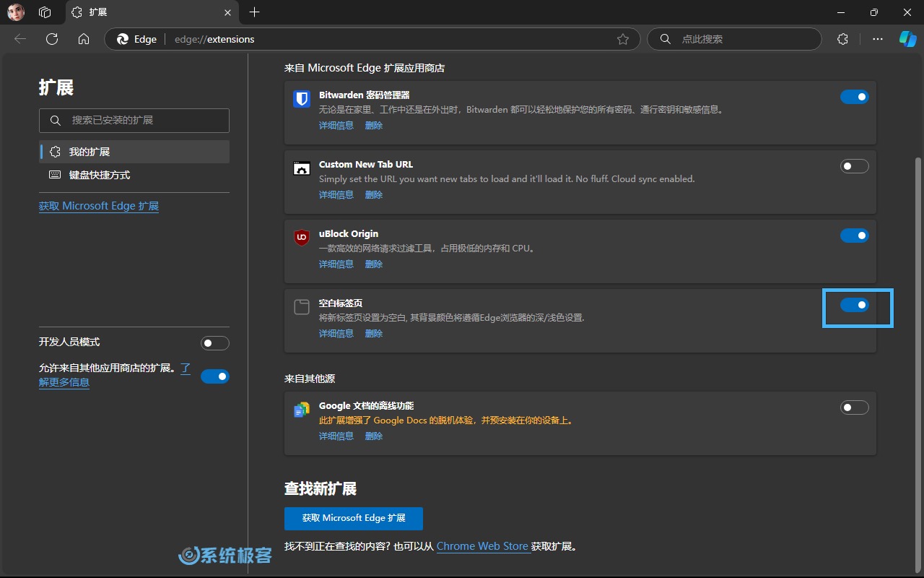The width and height of the screenshot is (924, 578).
Task: Refresh the page
Action: (52, 39)
